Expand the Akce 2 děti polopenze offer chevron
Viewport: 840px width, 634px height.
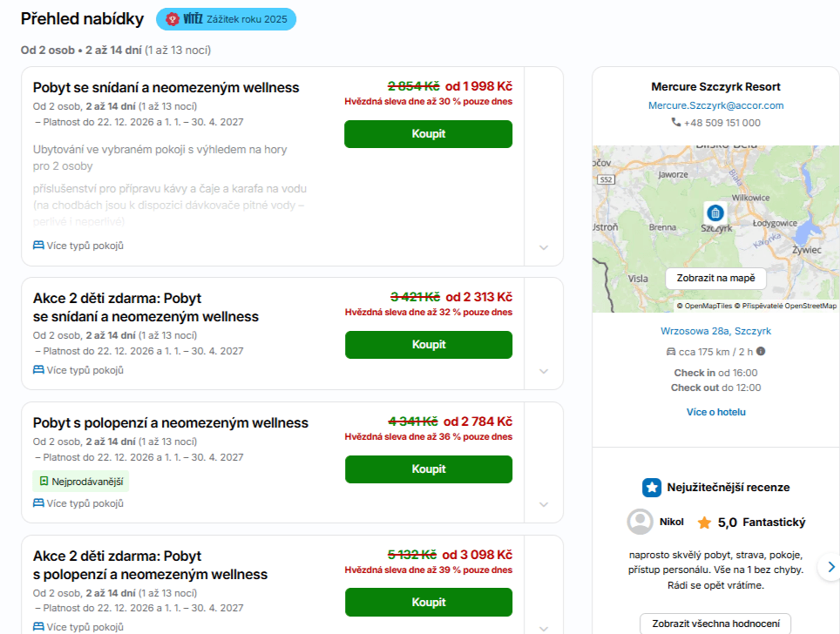tap(544, 629)
